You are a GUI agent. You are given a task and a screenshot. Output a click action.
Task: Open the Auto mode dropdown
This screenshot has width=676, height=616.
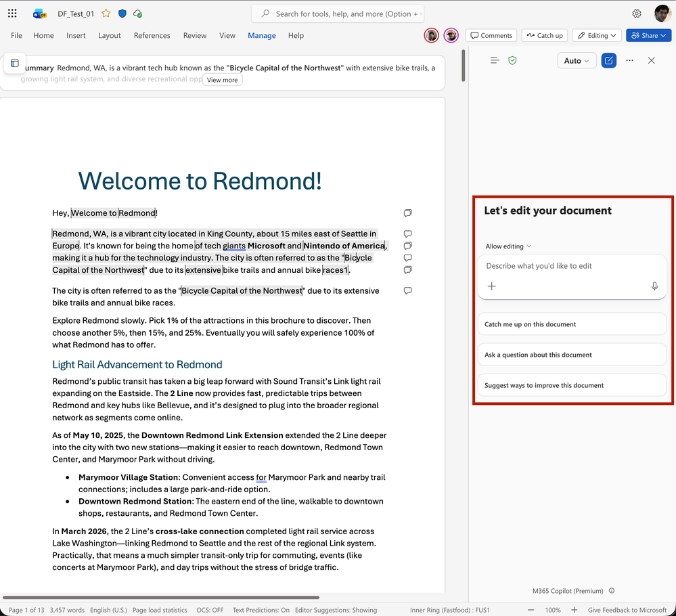point(577,61)
